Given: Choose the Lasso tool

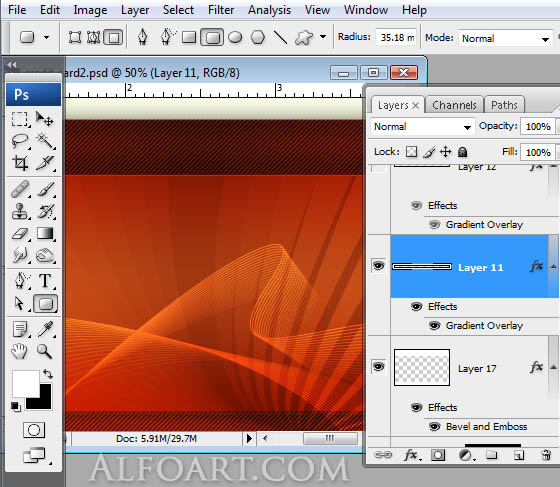Looking at the screenshot, I should [x=20, y=141].
